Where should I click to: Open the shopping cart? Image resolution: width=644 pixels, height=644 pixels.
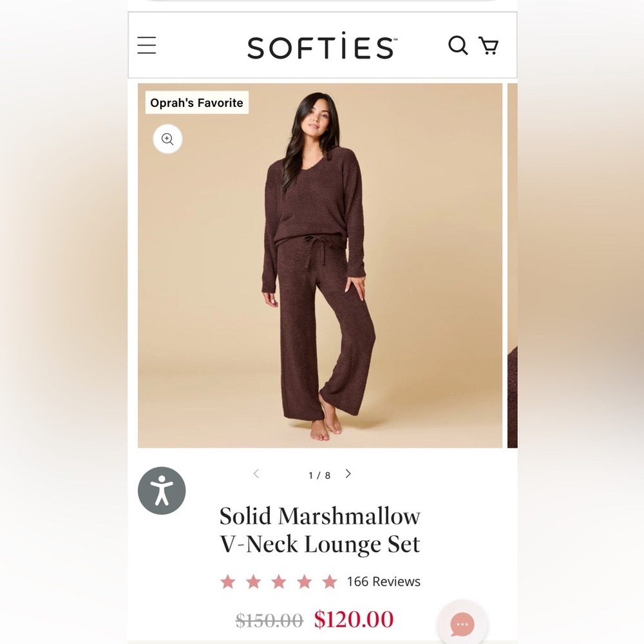[x=488, y=46]
